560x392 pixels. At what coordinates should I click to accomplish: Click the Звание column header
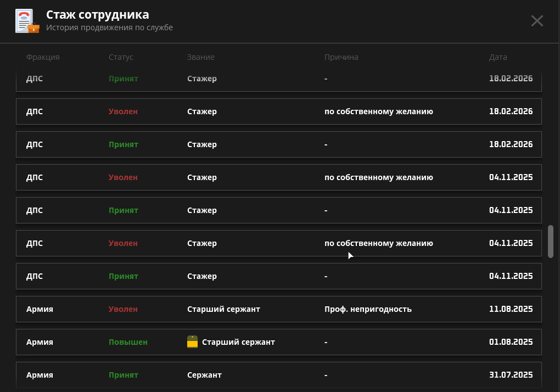click(x=201, y=57)
